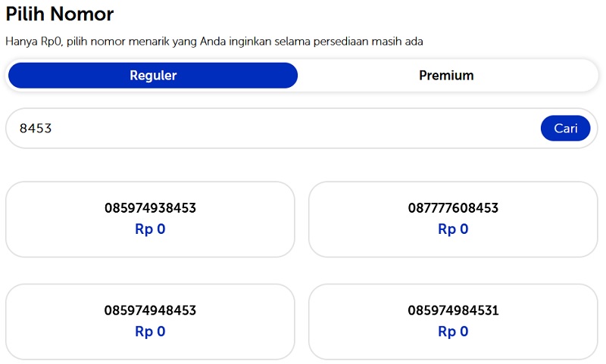Click empty area right of 8453 in search box
Screen dimensions: 606x364
(x=303, y=129)
